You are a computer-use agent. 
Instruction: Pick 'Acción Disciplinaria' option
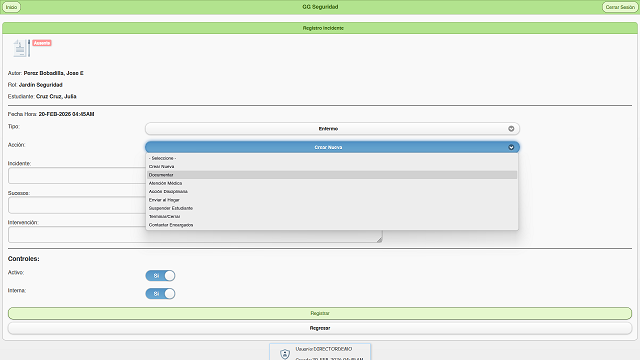(x=332, y=191)
